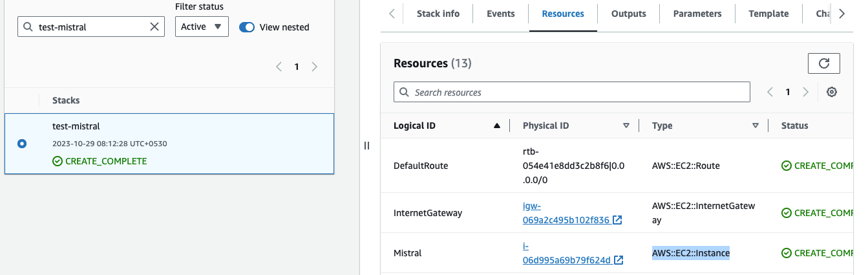Switch to the Outputs tab

tap(628, 14)
